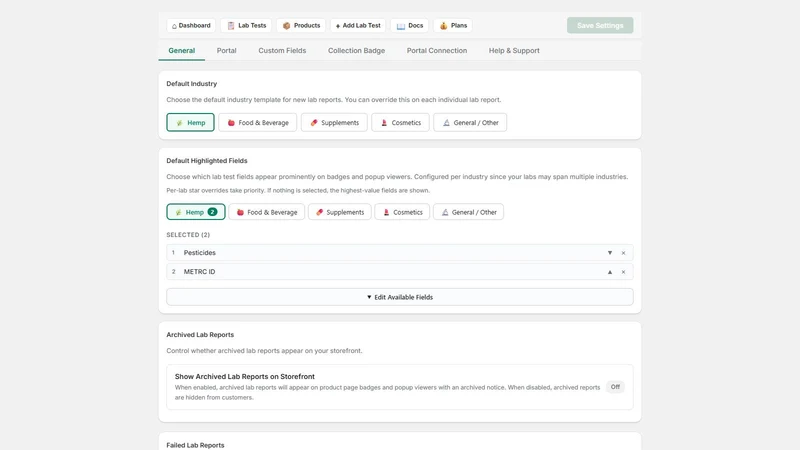Select Hemp in Default Highlighted Fields
Image resolution: width=800 pixels, height=450 pixels.
tap(196, 212)
